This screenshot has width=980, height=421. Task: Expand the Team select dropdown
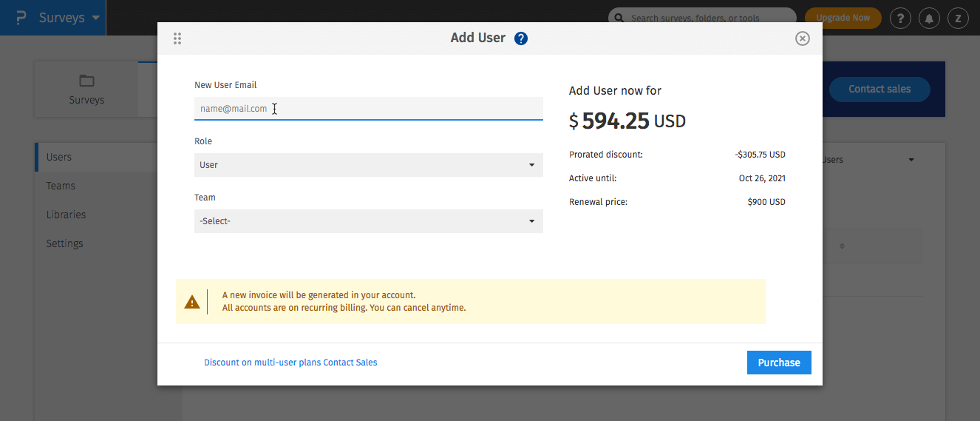[368, 221]
